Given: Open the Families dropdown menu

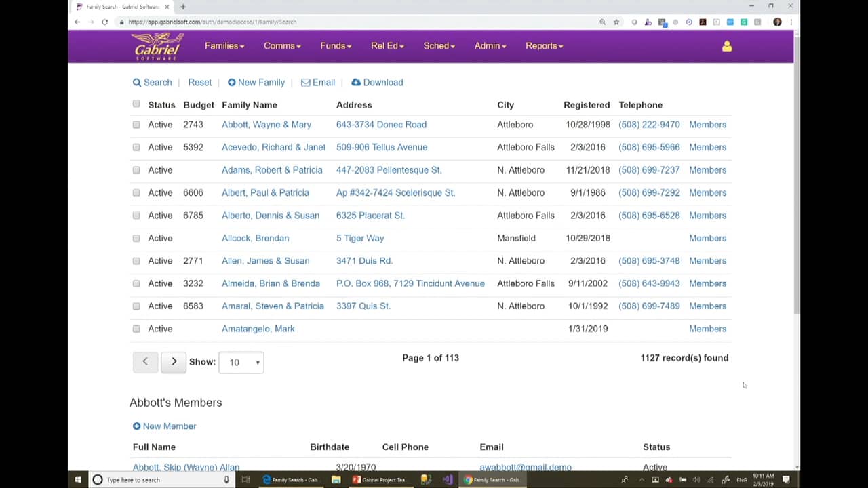Looking at the screenshot, I should click(x=224, y=46).
